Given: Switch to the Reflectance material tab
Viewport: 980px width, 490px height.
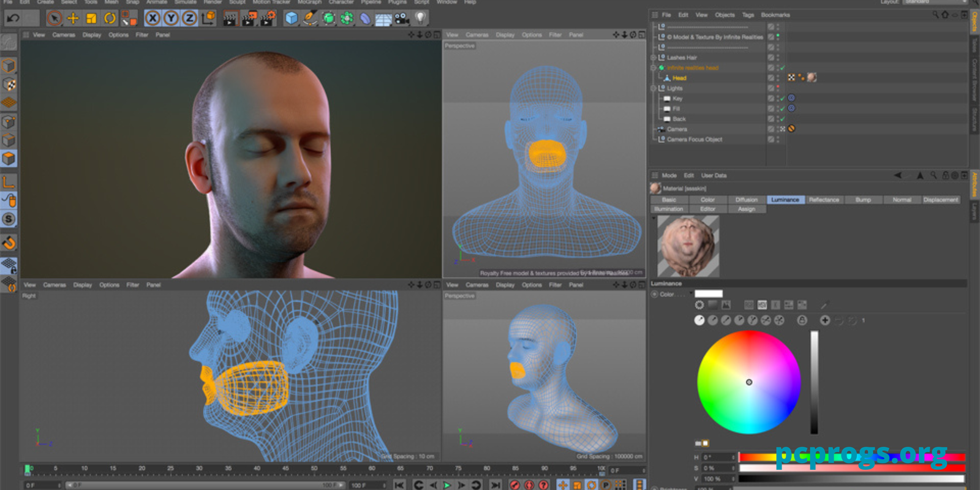Looking at the screenshot, I should point(824,200).
